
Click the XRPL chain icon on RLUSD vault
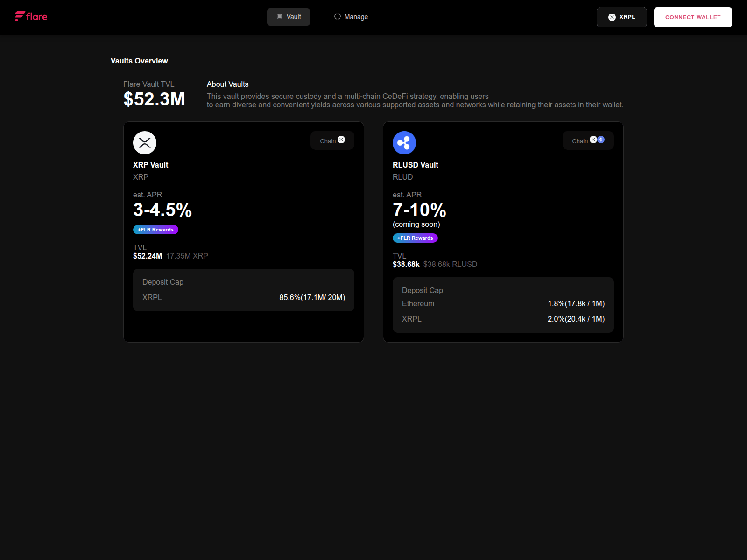pos(593,140)
